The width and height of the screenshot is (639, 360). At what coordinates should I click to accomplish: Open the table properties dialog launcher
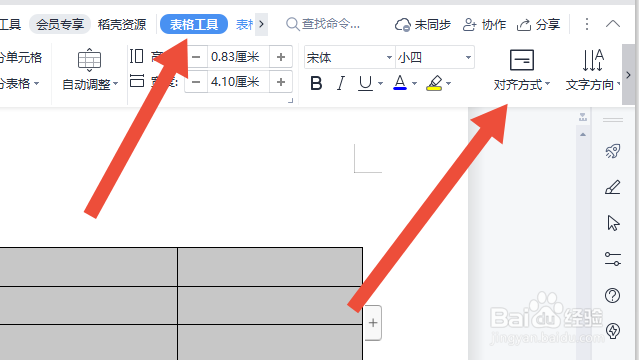291,101
